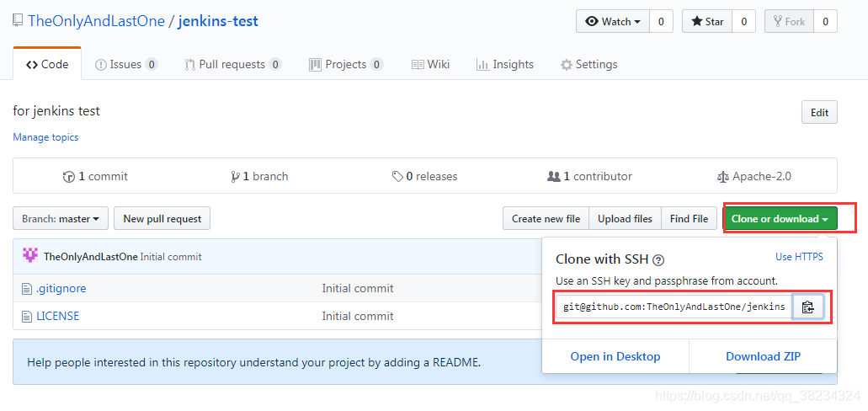Click the Edit description button
The image size is (868, 411).
click(819, 113)
